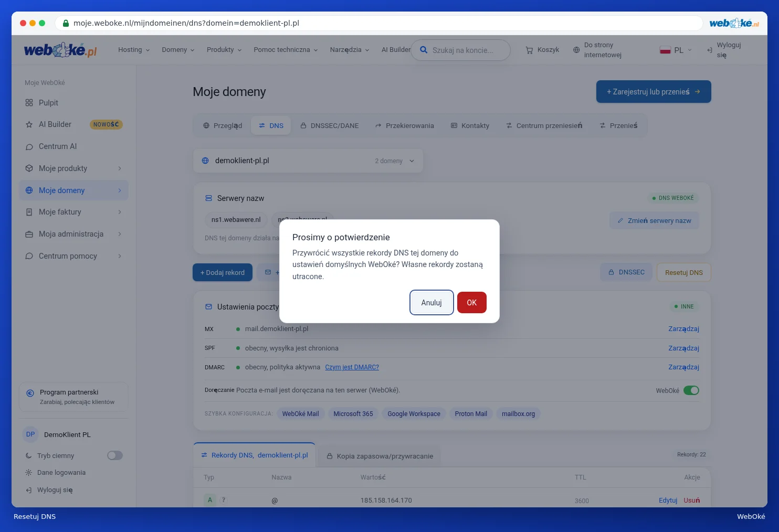This screenshot has height=532, width=779.
Task: Select the Microsoft 365 quick configuration chip
Action: [x=353, y=414]
